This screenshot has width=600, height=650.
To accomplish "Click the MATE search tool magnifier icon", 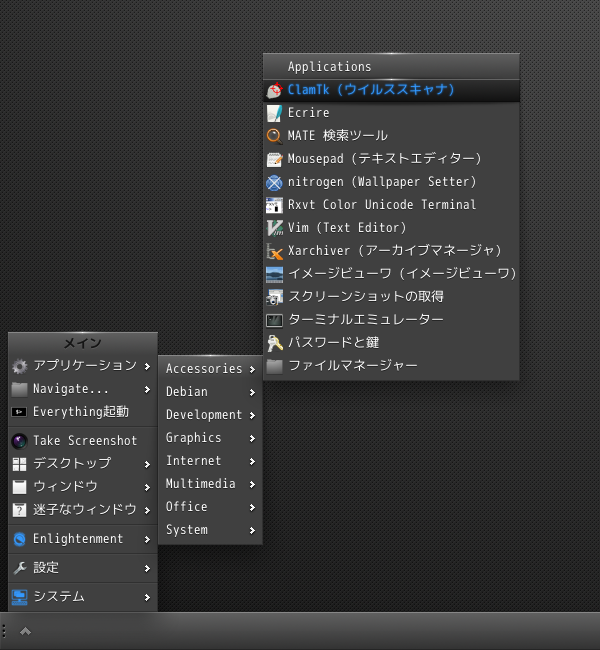I will (274, 136).
